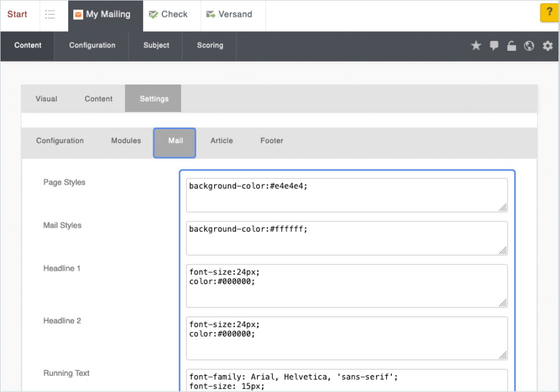Click the Headline 1 label

click(61, 268)
